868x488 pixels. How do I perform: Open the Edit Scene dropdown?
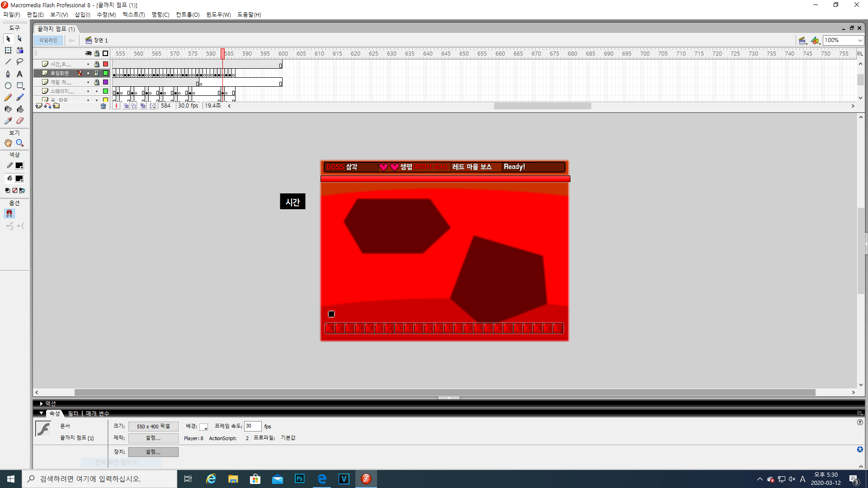pyautogui.click(x=802, y=41)
